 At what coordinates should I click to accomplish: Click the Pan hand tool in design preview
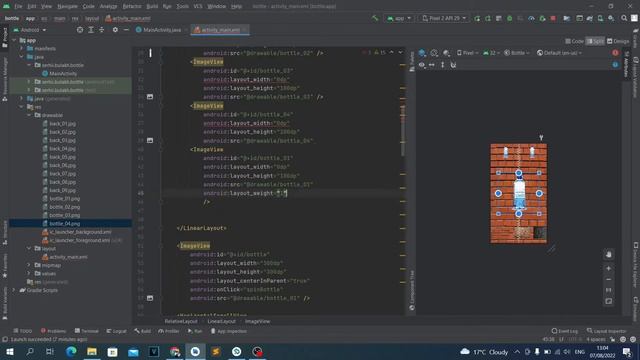pos(609,254)
